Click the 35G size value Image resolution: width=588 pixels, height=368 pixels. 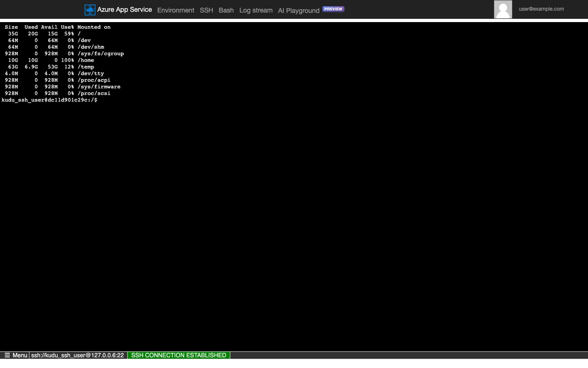[x=13, y=34]
